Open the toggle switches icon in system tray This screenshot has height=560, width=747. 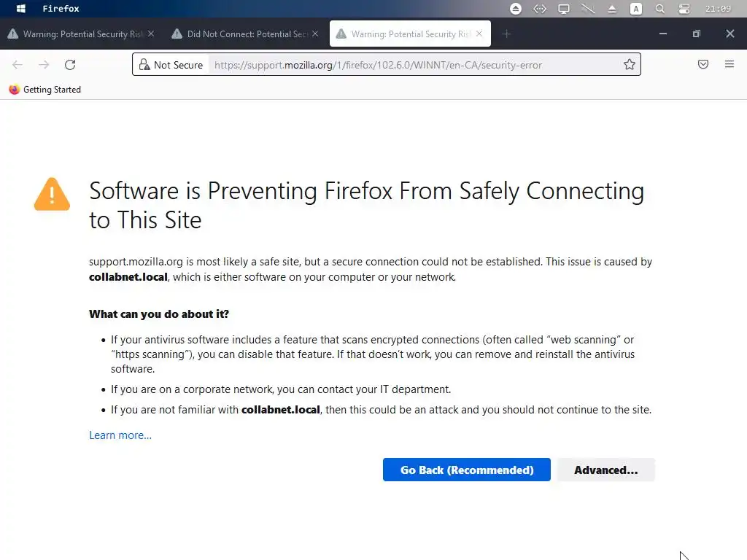(684, 9)
